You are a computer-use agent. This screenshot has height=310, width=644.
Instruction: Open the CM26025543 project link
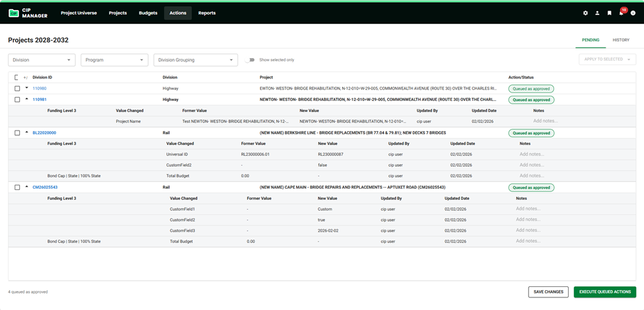click(45, 187)
